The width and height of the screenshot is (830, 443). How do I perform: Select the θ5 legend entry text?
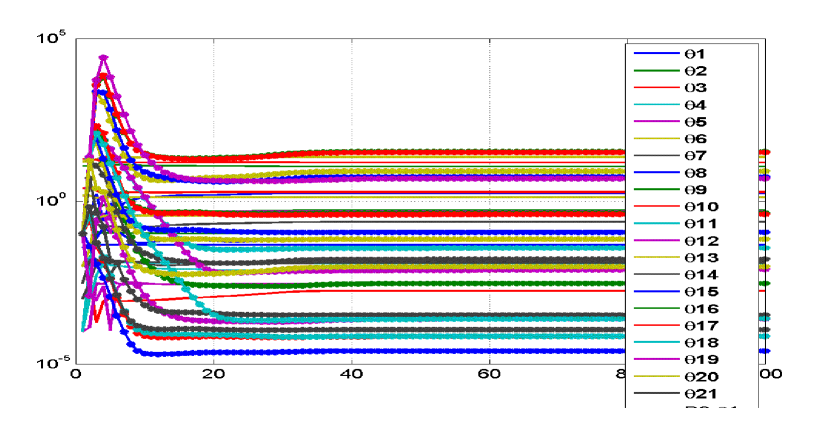696,122
